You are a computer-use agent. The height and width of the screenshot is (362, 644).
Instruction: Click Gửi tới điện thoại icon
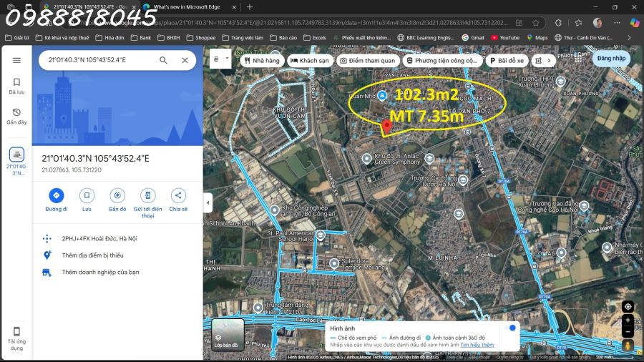[x=147, y=195]
